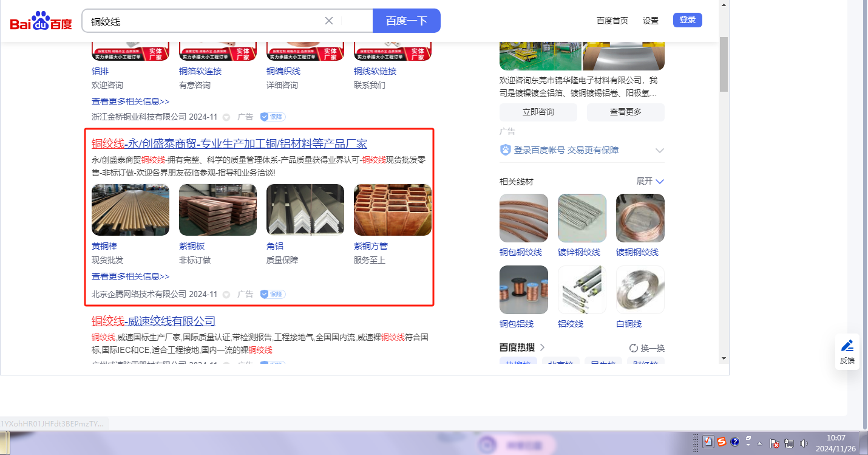Click the 登录 login button

[688, 20]
